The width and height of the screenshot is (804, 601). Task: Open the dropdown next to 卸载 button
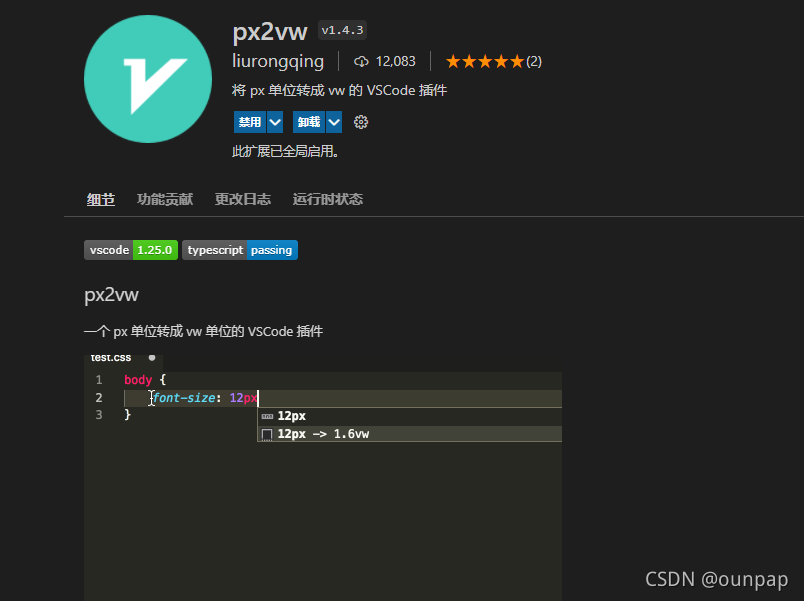(x=333, y=121)
